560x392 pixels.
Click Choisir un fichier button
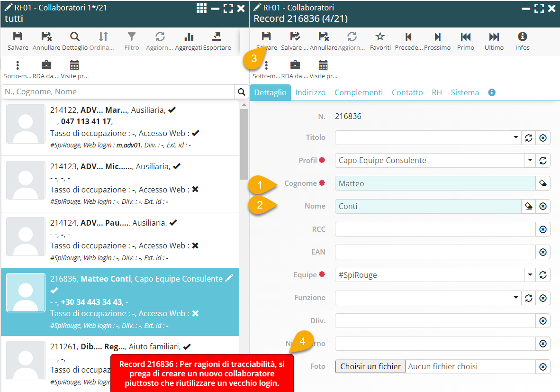tap(370, 366)
